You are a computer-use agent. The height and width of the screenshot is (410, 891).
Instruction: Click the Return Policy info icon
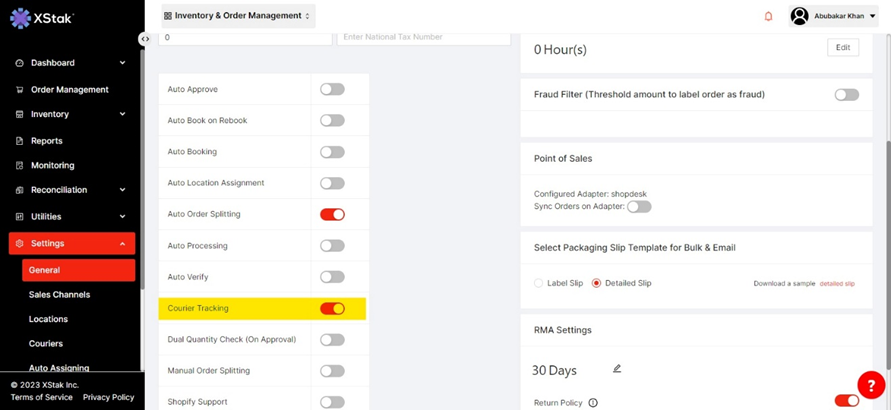pyautogui.click(x=593, y=403)
